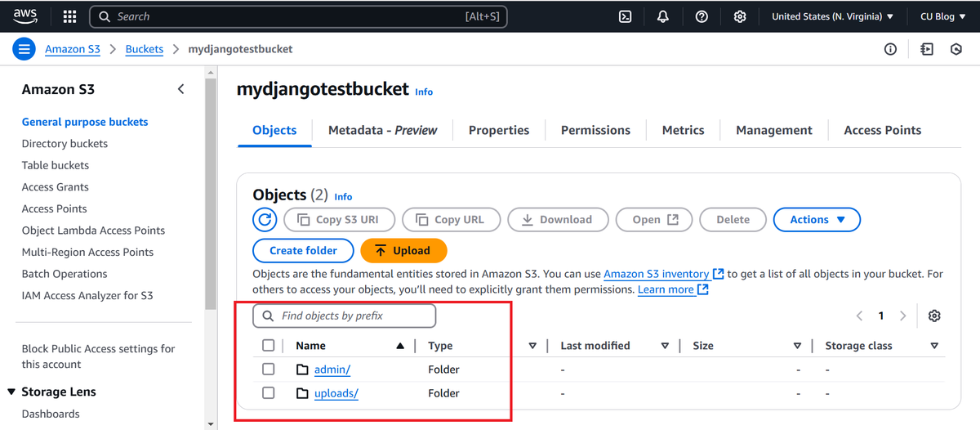The width and height of the screenshot is (980, 430).
Task: Open the Management tab
Action: pos(774,130)
